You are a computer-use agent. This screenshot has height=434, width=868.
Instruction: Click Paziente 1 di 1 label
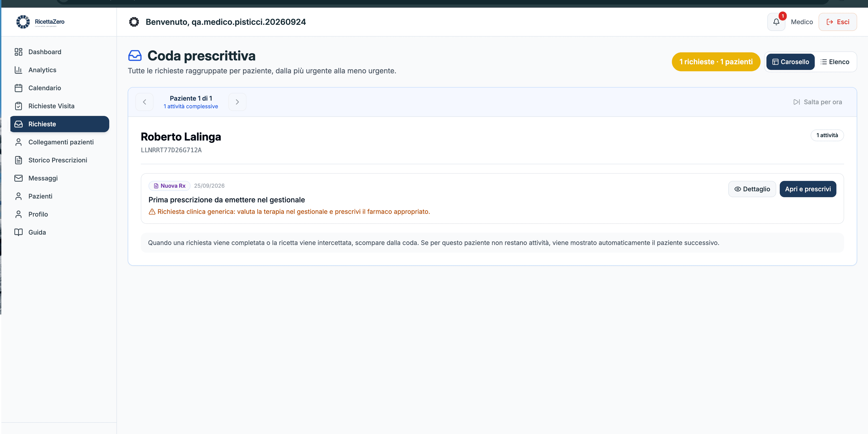(x=191, y=98)
